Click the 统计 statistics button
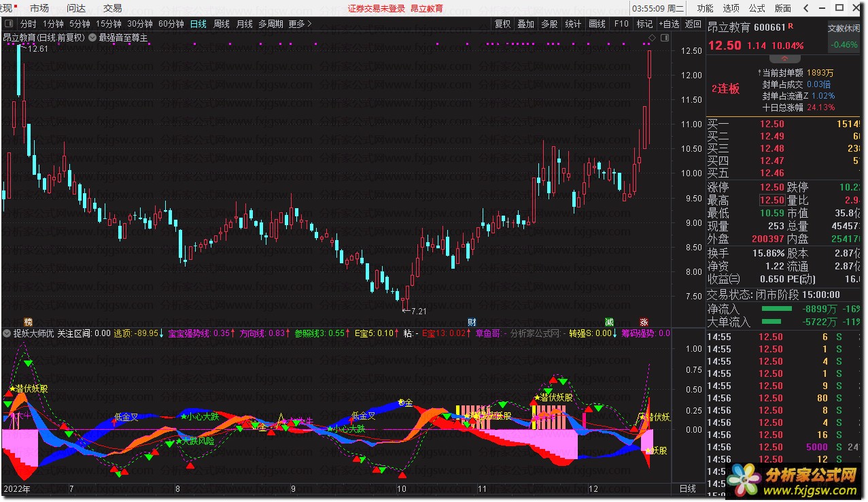This screenshot has width=868, height=502. tap(573, 24)
